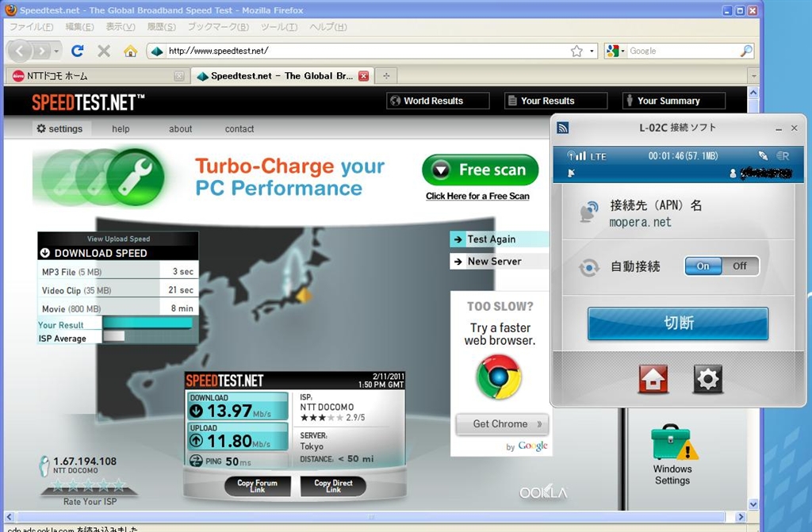Click the LTE signal strength indicator
The height and width of the screenshot is (532, 812).
pyautogui.click(x=576, y=155)
